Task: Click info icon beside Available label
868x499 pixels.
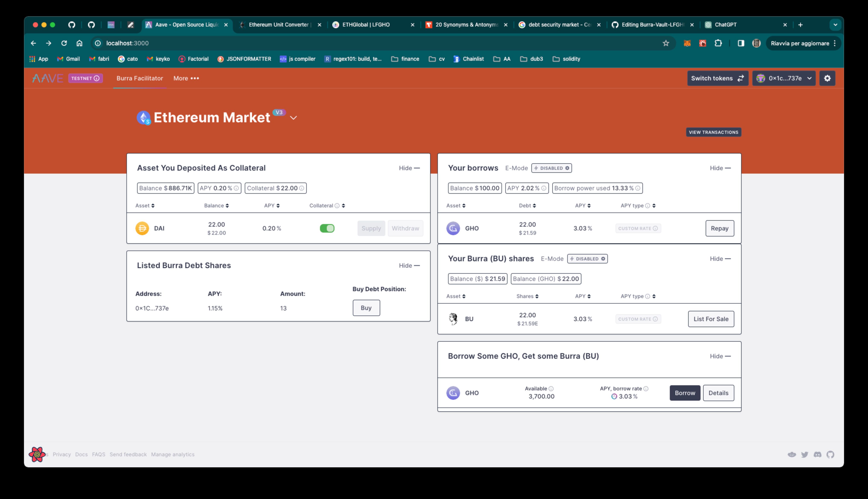Action: pos(551,389)
